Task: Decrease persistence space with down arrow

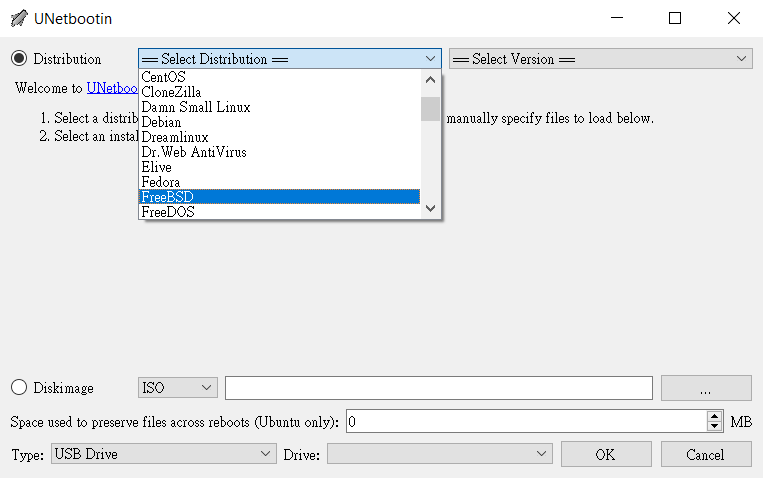Action: [714, 426]
